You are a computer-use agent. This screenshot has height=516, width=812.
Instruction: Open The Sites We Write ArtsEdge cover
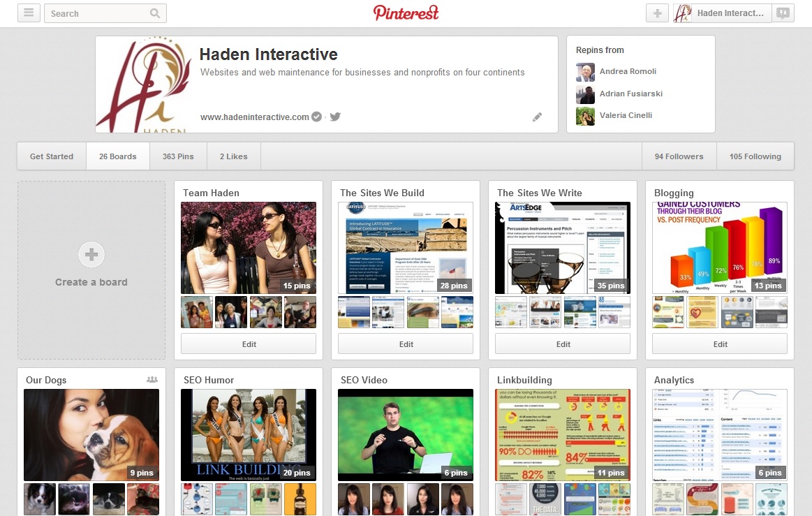click(563, 248)
